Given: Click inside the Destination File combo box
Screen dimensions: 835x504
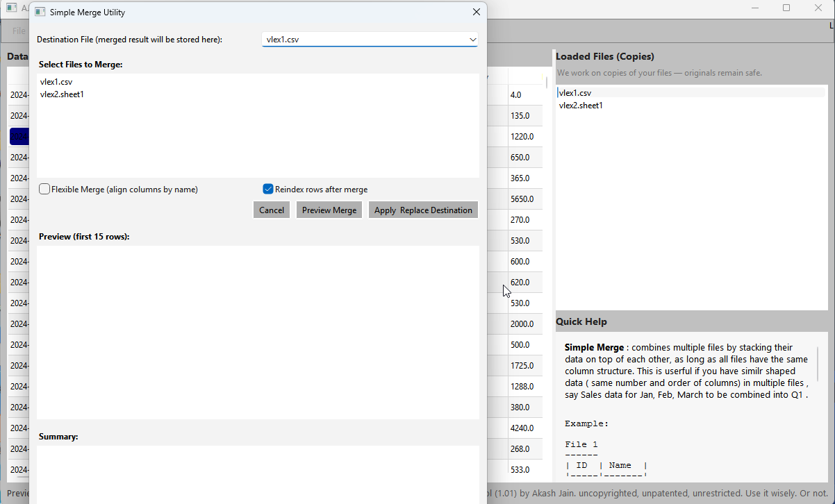Looking at the screenshot, I should click(x=361, y=40).
